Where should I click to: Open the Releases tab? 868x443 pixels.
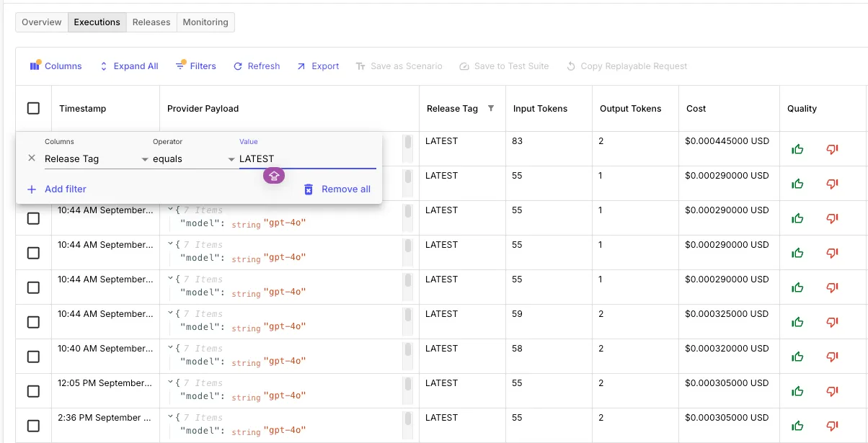tap(151, 22)
